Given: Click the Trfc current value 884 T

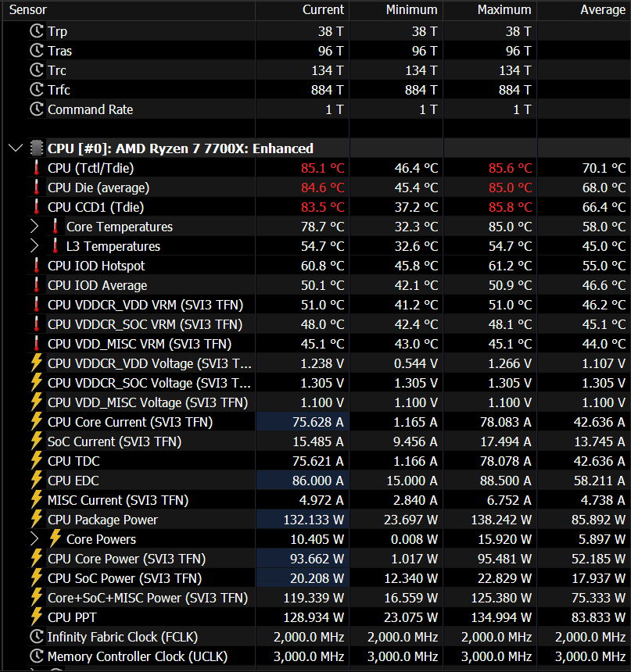Looking at the screenshot, I should [x=328, y=90].
